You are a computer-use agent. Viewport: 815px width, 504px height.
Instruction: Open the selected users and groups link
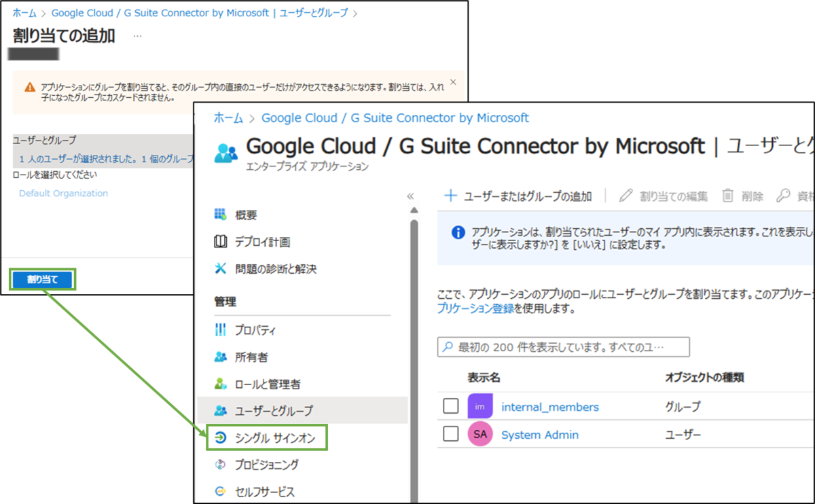(x=107, y=159)
